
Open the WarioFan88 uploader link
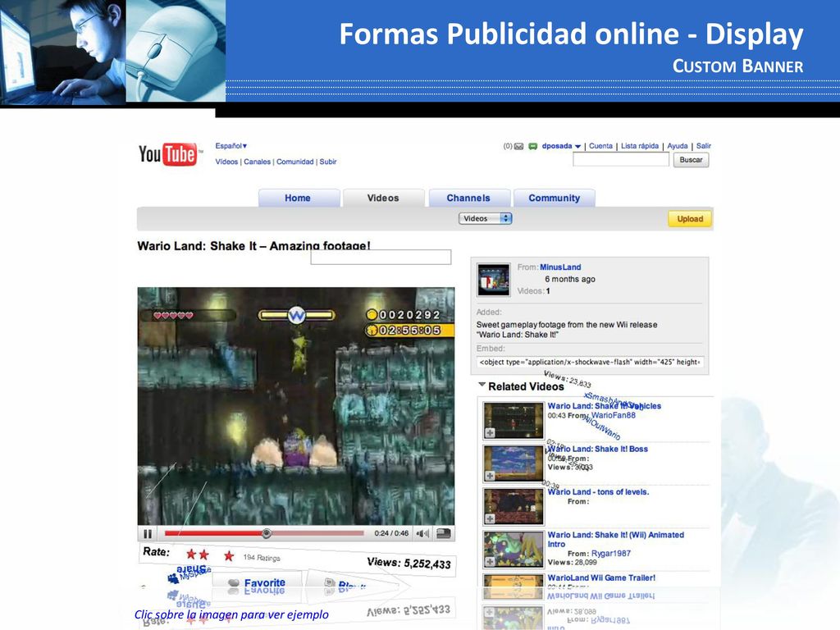[614, 415]
